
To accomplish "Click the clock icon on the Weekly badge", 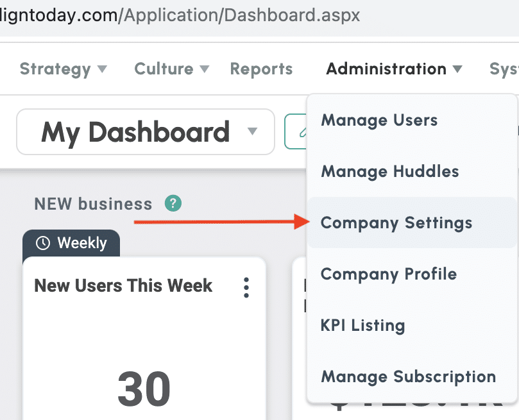I will 43,243.
